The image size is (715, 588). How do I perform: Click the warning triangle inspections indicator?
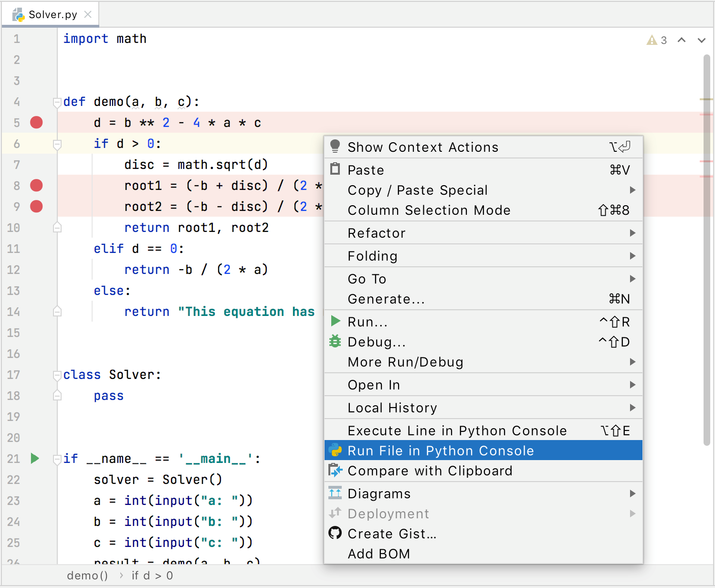tap(651, 40)
